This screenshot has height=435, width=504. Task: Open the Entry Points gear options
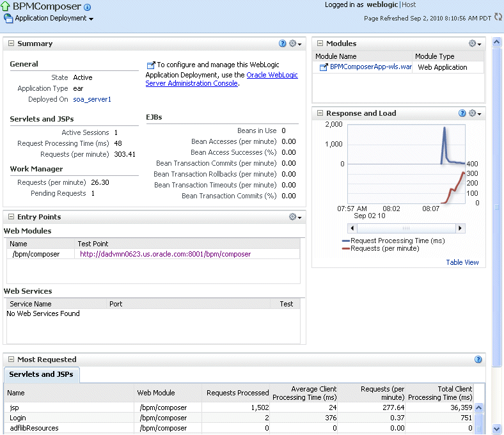pos(295,217)
